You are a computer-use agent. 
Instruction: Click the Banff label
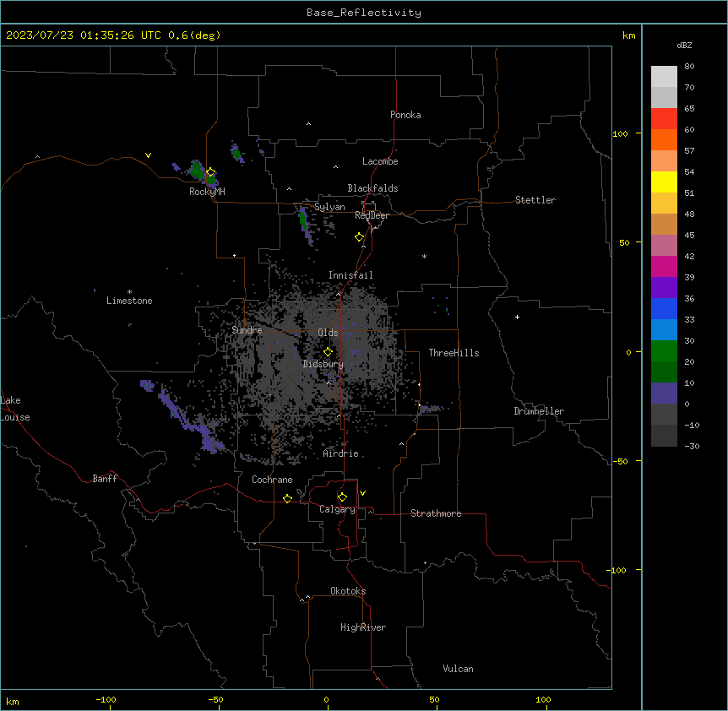click(105, 479)
